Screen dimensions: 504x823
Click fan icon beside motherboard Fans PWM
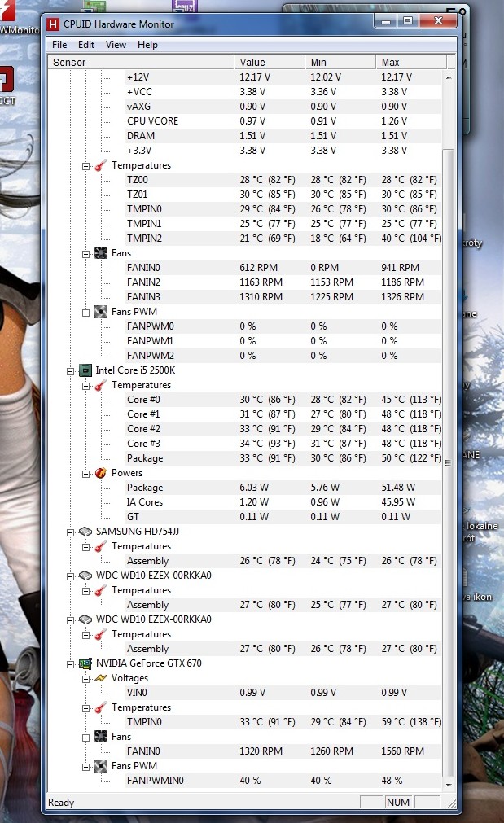100,312
